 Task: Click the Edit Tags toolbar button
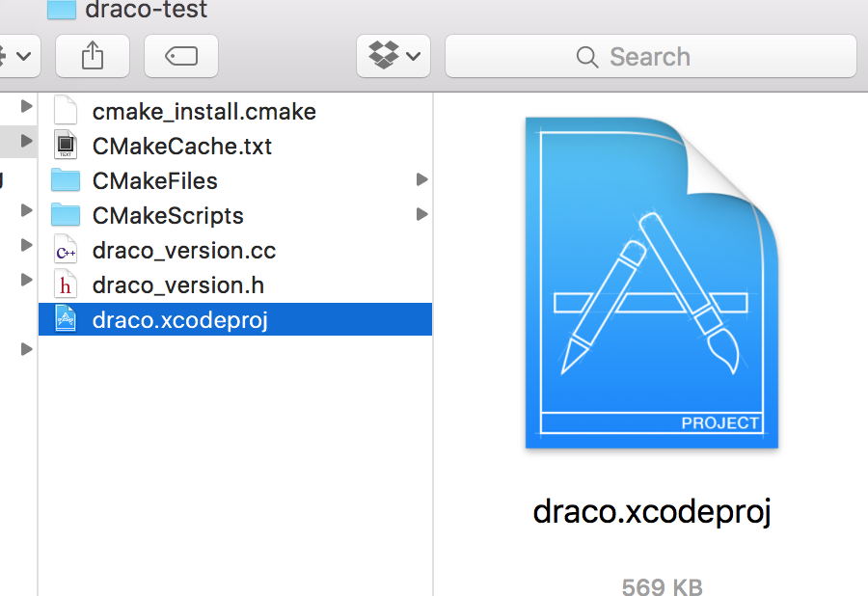coord(180,56)
